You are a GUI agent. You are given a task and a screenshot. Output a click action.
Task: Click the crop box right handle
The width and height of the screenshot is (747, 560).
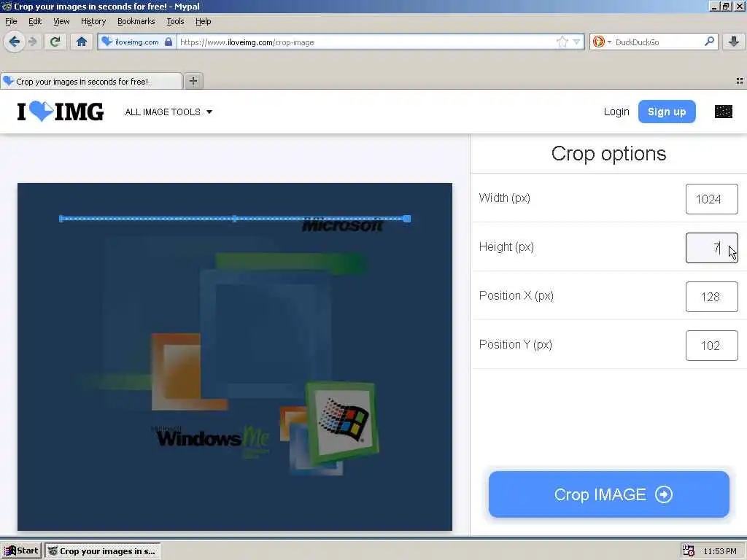pos(407,219)
